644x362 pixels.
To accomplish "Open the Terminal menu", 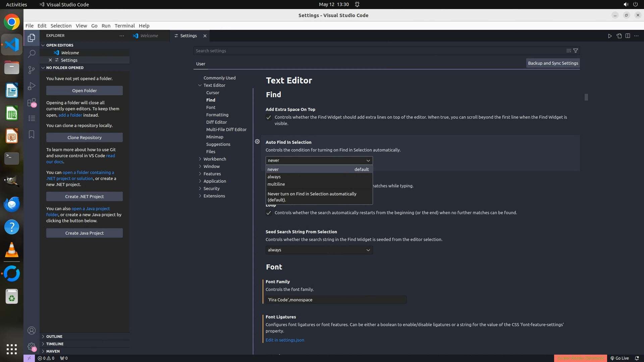I will click(124, 26).
